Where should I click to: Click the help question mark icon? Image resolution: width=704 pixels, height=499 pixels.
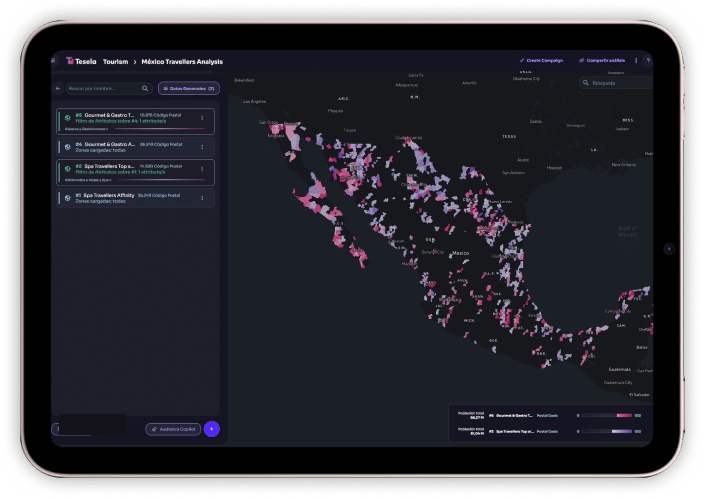point(648,61)
